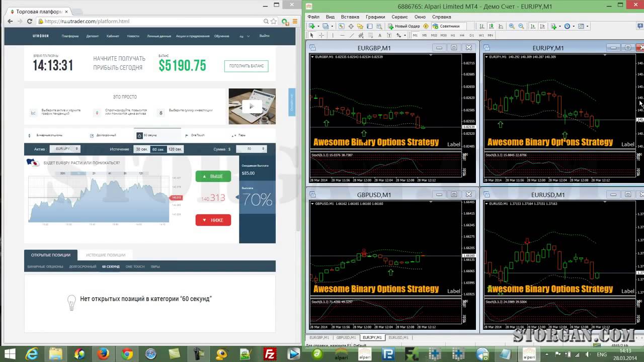The height and width of the screenshot is (362, 644).
Task: Reload the uTrader browser page
Action: pyautogui.click(x=30, y=21)
